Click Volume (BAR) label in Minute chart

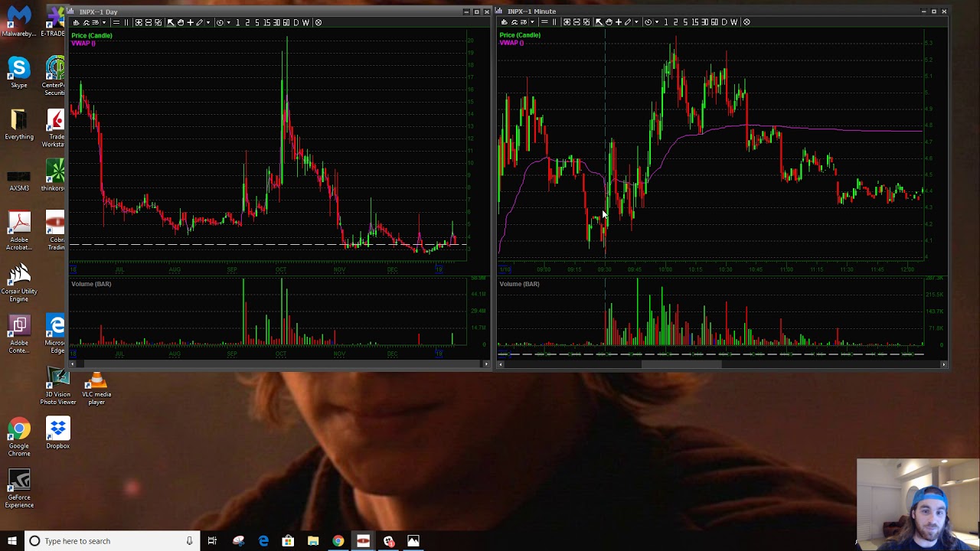click(519, 284)
